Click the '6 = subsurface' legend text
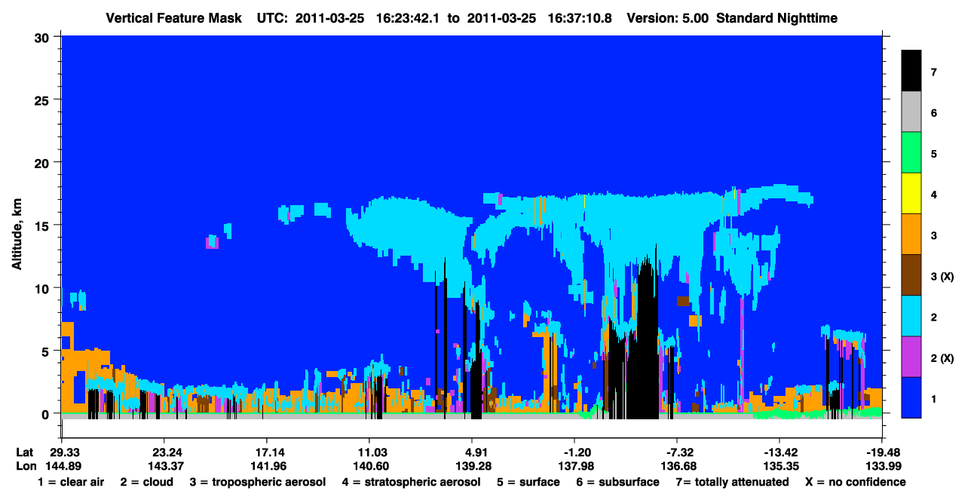This screenshot has height=503, width=980. [617, 482]
